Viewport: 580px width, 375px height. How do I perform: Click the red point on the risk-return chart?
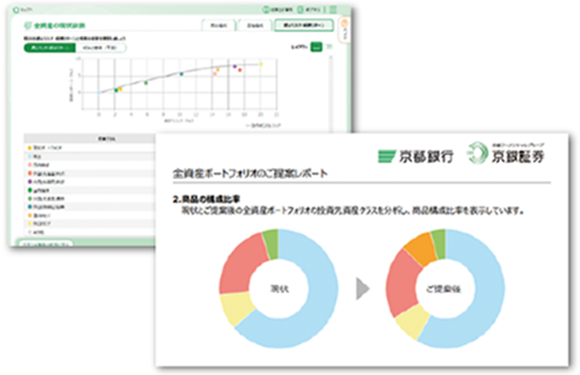(240, 70)
